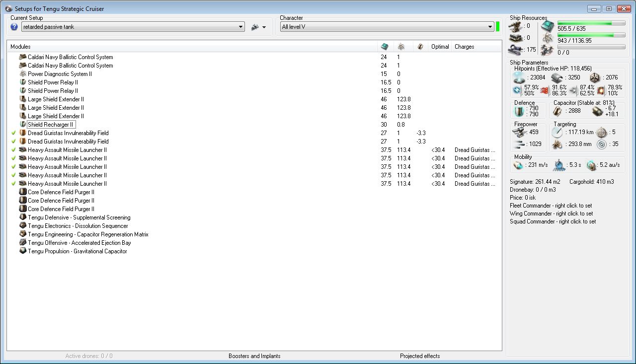Click the EM resistance icon showing 57.9%
Viewport: 636px width, 364px height.
517,90
